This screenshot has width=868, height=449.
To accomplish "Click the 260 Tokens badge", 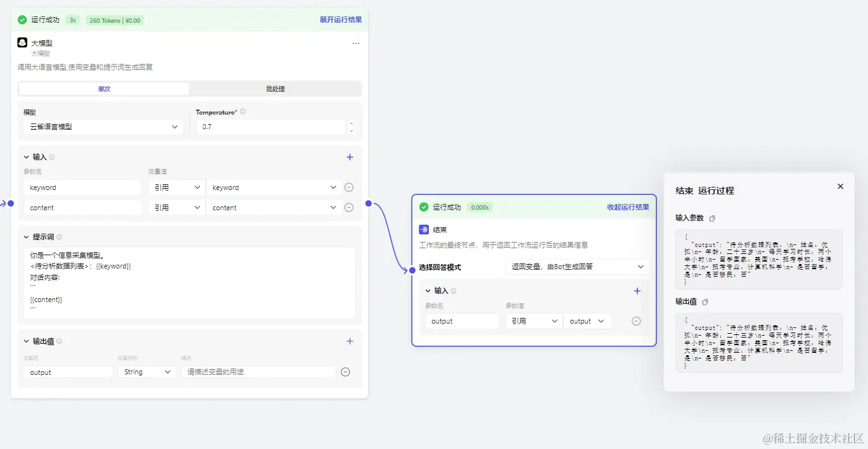I will click(115, 20).
